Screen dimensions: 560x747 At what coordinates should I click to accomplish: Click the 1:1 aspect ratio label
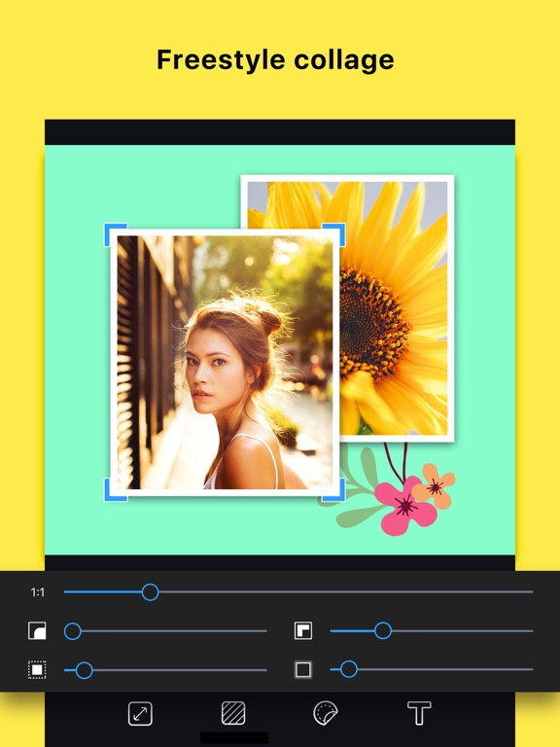38,592
